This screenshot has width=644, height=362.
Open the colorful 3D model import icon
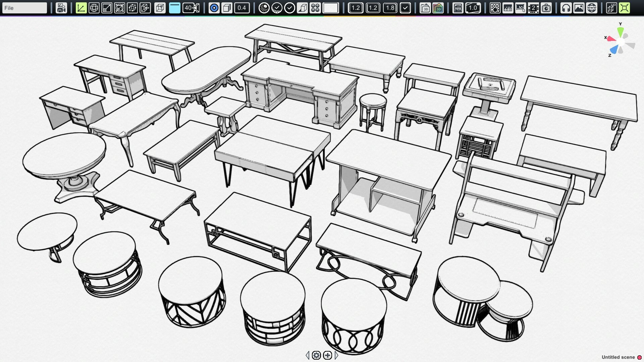point(438,8)
